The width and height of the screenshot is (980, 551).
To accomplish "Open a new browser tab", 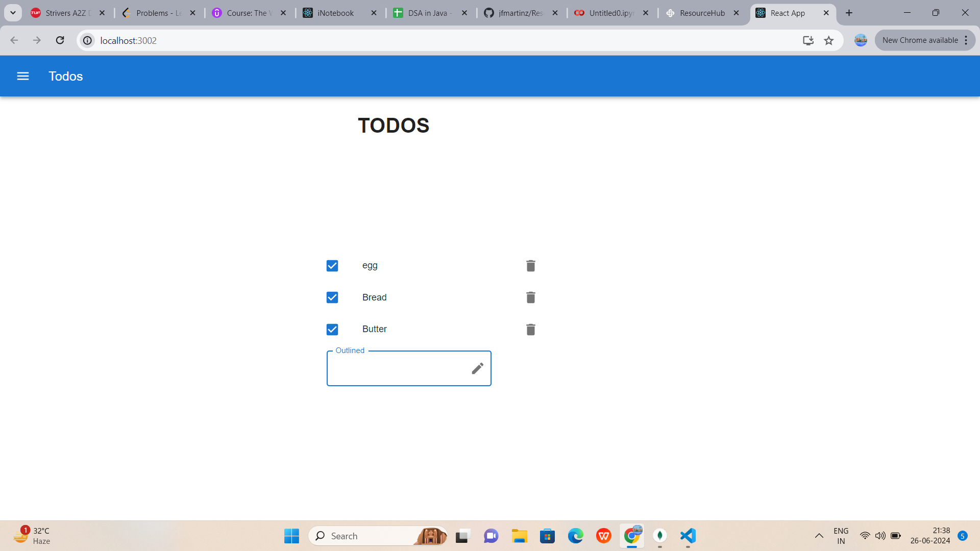I will (x=849, y=13).
